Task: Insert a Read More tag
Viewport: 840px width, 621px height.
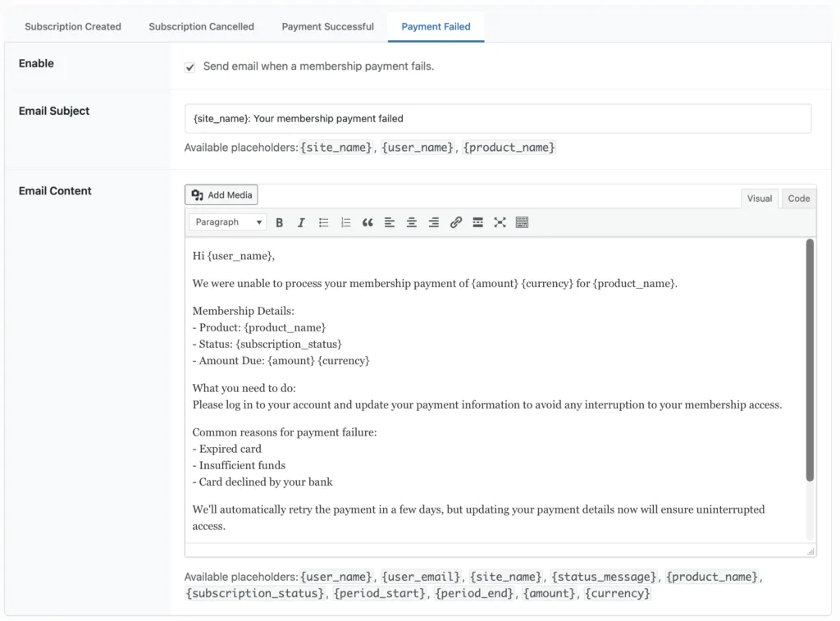Action: pyautogui.click(x=477, y=222)
